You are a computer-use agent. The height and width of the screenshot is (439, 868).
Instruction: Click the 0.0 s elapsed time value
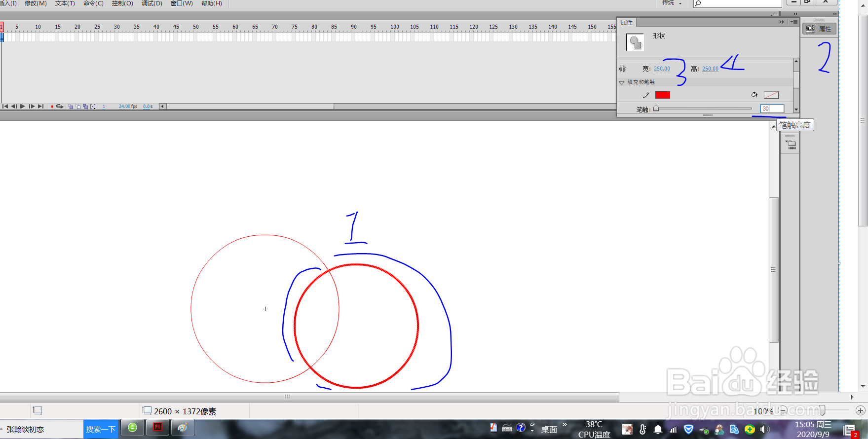[147, 107]
